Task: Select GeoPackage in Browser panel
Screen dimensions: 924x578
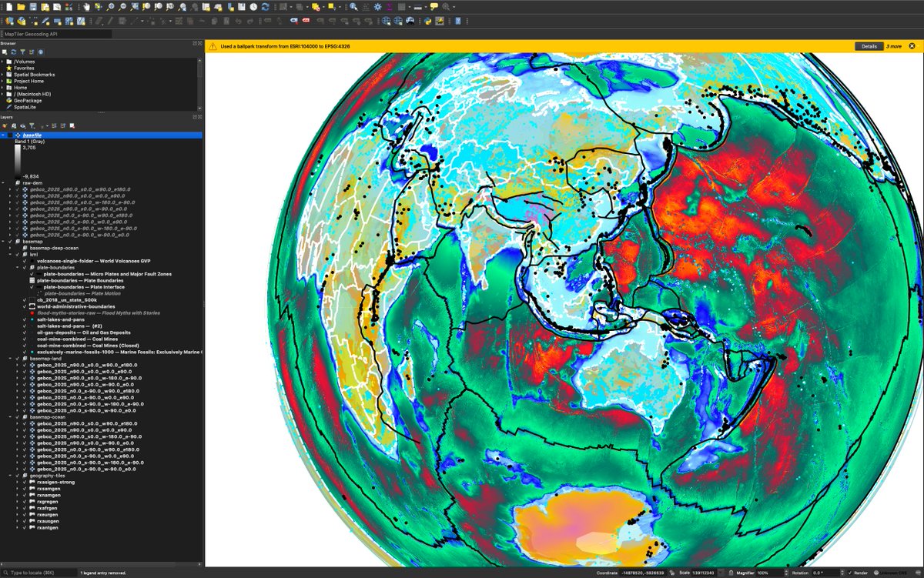Action: tap(28, 100)
